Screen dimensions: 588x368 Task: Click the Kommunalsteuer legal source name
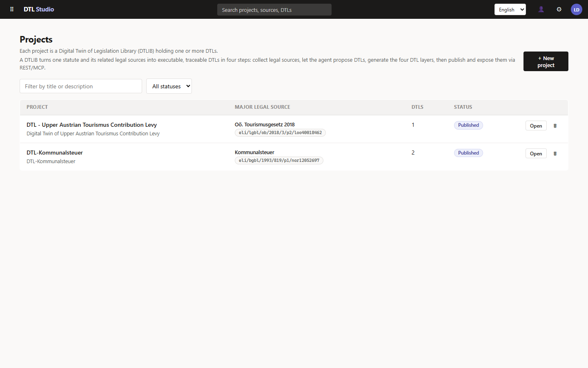click(x=254, y=153)
